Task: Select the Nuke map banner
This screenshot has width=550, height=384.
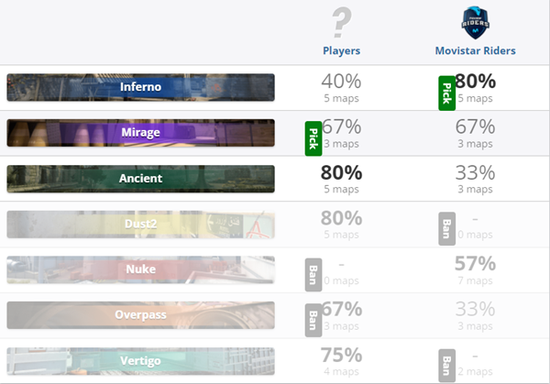Action: (141, 269)
